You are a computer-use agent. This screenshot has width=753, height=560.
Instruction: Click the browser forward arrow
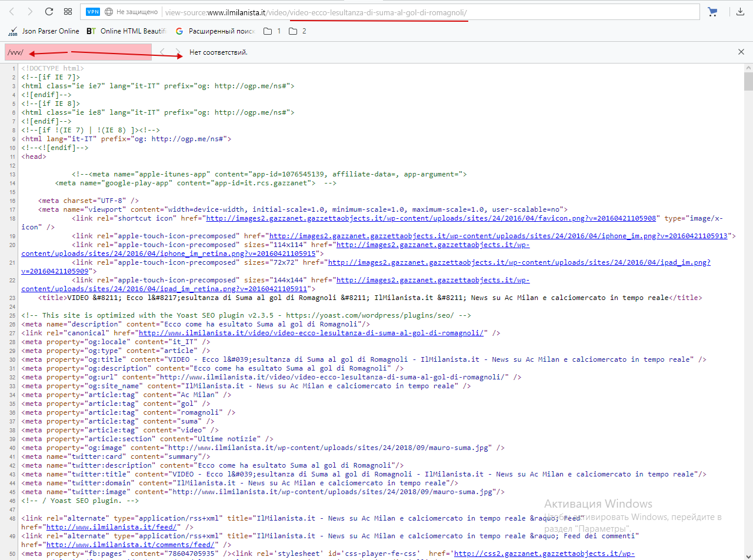[x=31, y=12]
